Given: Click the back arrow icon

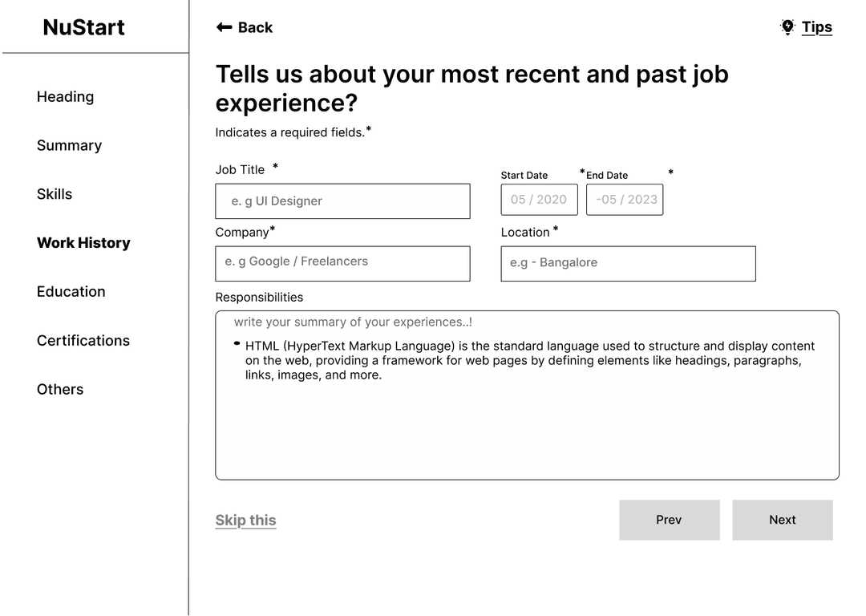Looking at the screenshot, I should [x=224, y=27].
